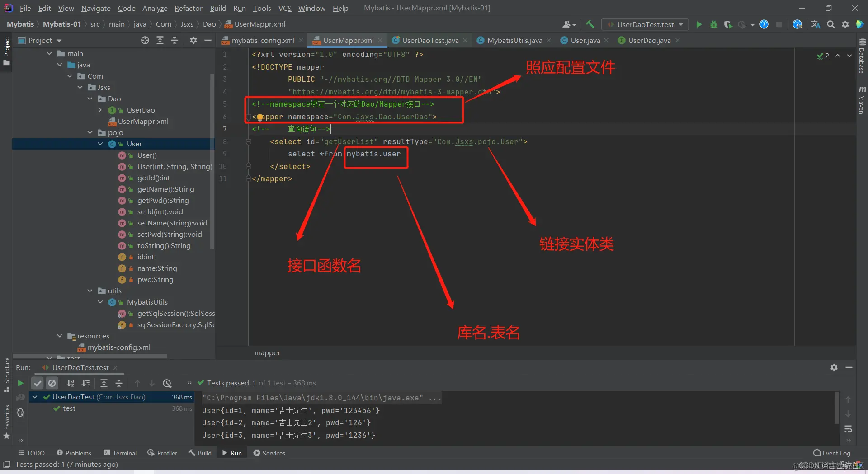Expand all test results

(104, 383)
